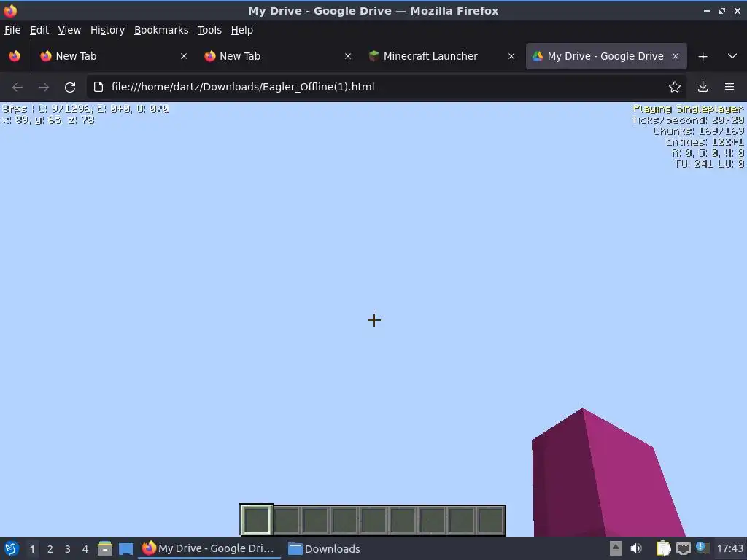Click the 17:43 clock in the taskbar

[x=729, y=548]
